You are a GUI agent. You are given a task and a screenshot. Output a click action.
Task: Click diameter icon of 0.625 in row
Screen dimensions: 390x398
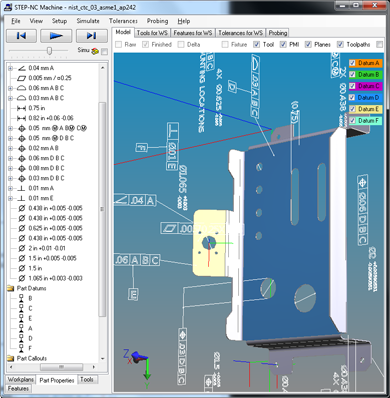pyautogui.click(x=21, y=228)
